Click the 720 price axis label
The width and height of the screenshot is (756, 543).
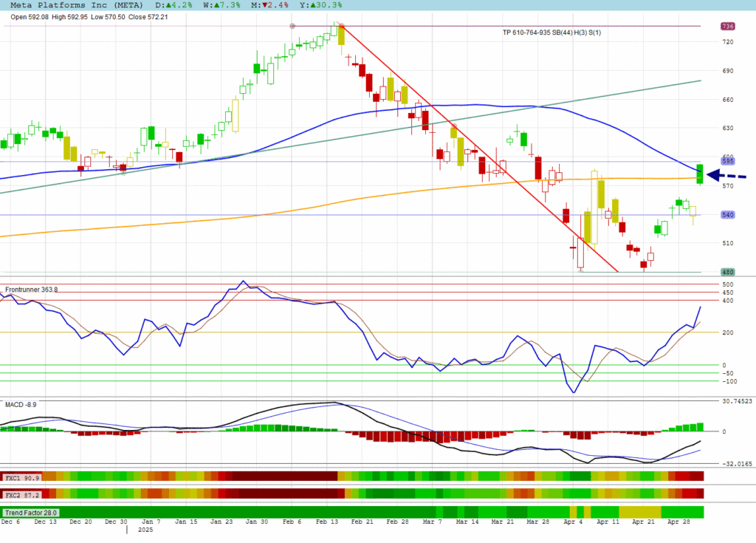(727, 42)
